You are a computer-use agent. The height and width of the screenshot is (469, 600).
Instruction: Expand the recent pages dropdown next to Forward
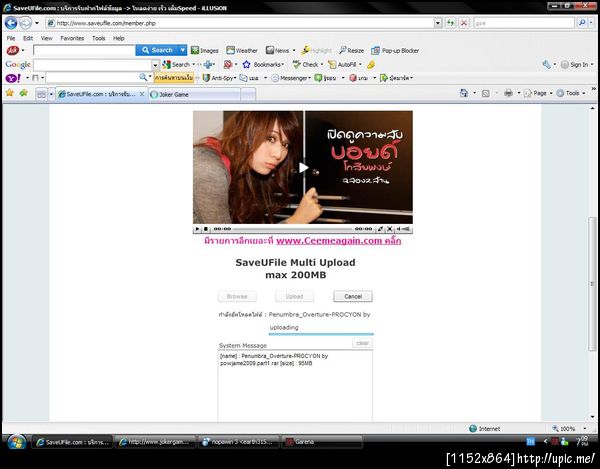(37, 23)
